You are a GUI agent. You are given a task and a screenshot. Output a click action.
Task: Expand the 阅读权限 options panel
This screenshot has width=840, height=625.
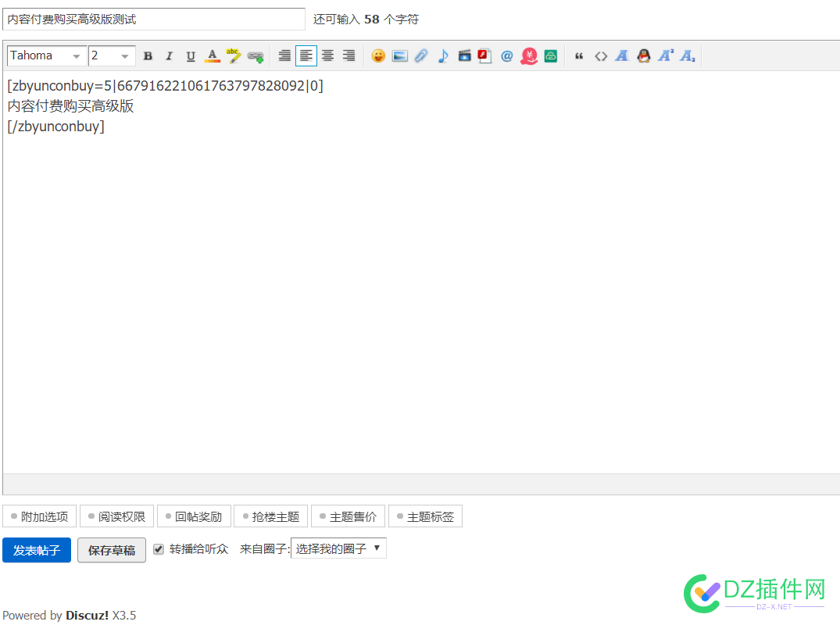coord(116,516)
